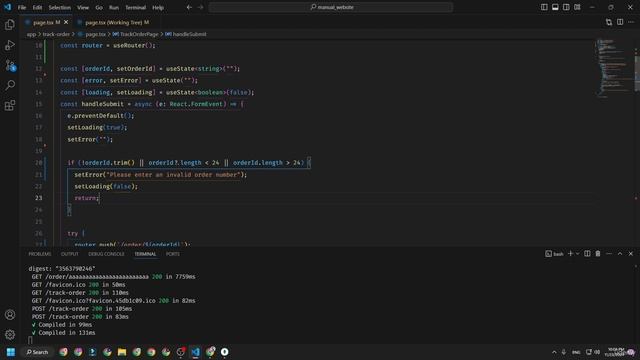Click the VS Code taskbar icon
640x360 pixels.
(x=196, y=352)
